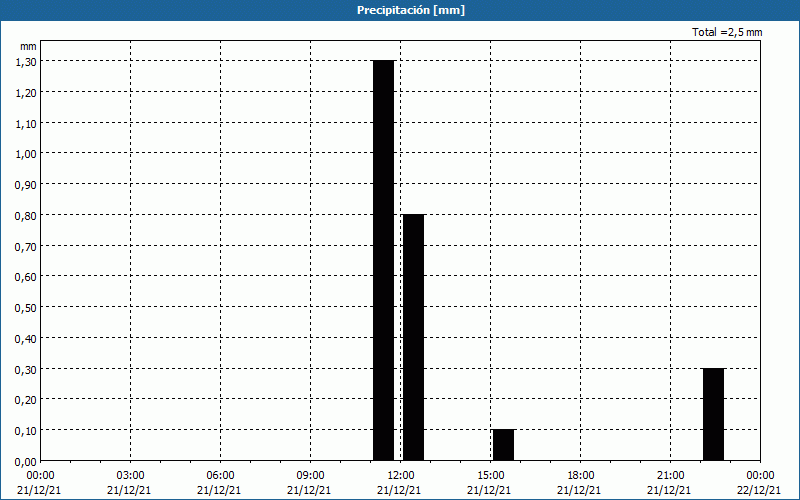Click the 12:00 time label

[x=401, y=476]
